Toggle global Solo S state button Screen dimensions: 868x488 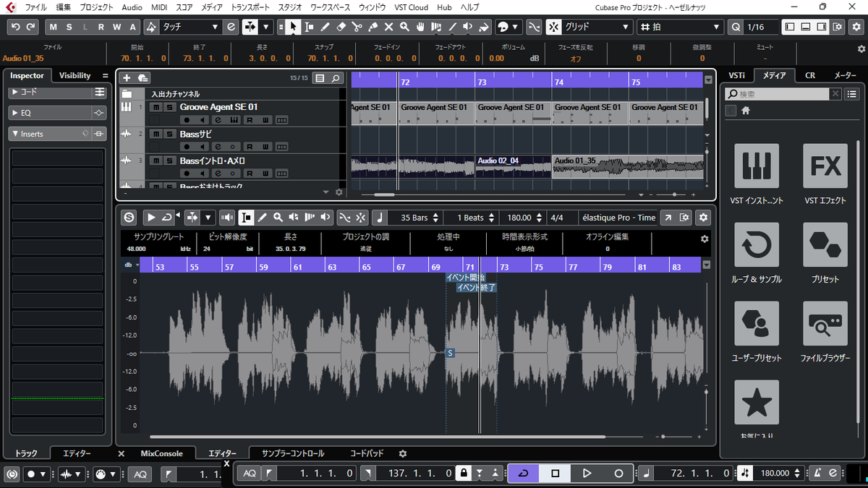click(x=69, y=27)
